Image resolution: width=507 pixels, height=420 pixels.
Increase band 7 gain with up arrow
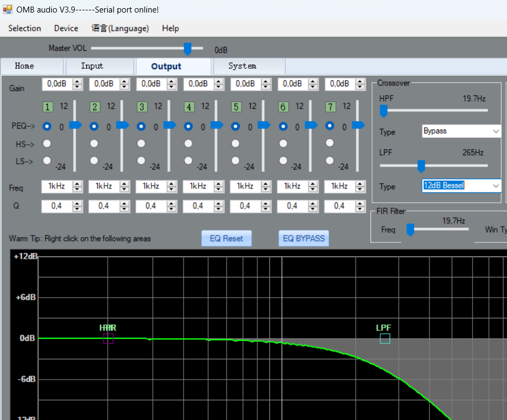[360, 81]
